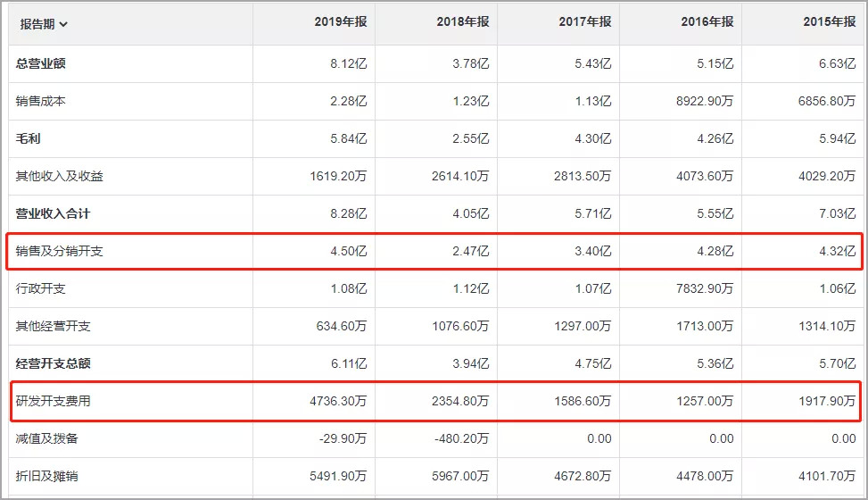Click the 销售及分销开支 row label
The image size is (868, 500).
(x=60, y=251)
